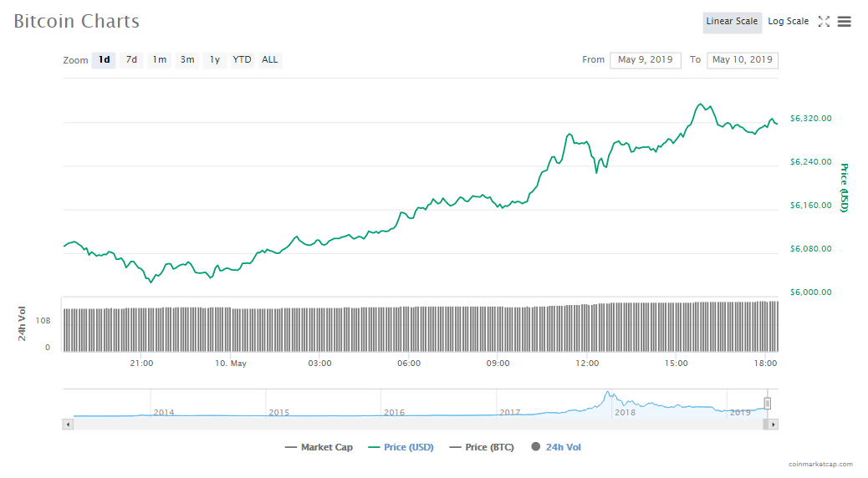Image resolution: width=868 pixels, height=478 pixels.
Task: Show ALL time range
Action: (x=270, y=60)
